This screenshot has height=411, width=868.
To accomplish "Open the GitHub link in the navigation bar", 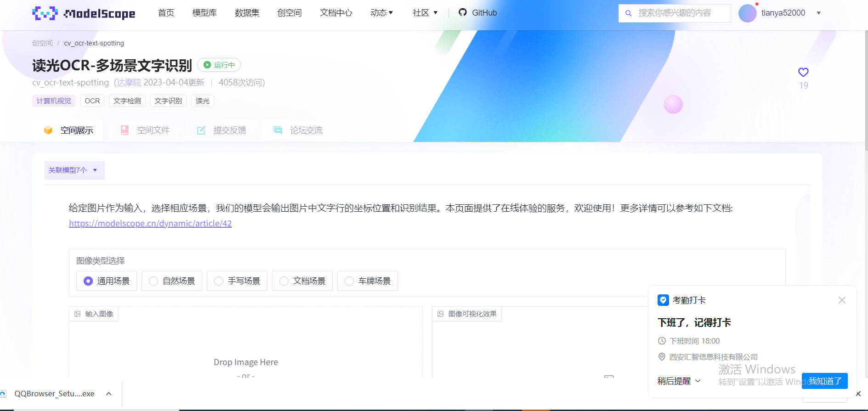I will [477, 13].
